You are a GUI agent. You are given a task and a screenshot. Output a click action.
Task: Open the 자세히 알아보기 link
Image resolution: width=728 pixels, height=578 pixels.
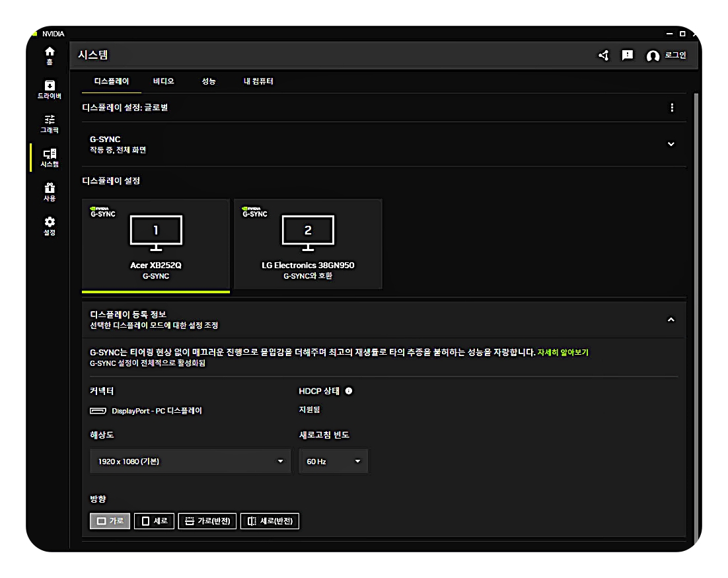tap(563, 352)
